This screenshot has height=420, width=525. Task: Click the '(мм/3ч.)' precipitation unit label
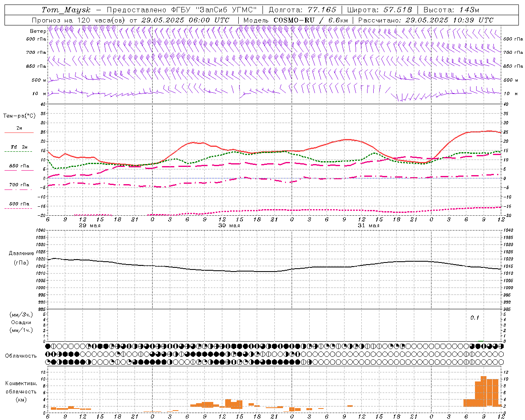21,315
